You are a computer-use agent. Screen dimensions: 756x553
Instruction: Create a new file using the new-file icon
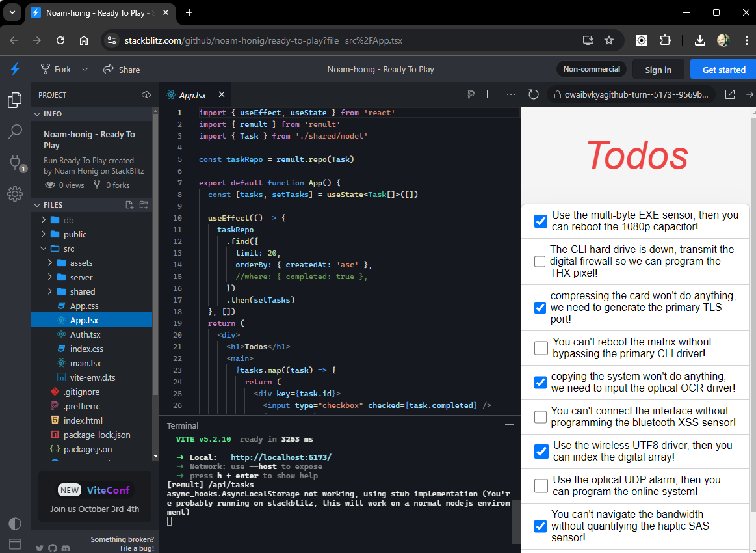coord(129,204)
